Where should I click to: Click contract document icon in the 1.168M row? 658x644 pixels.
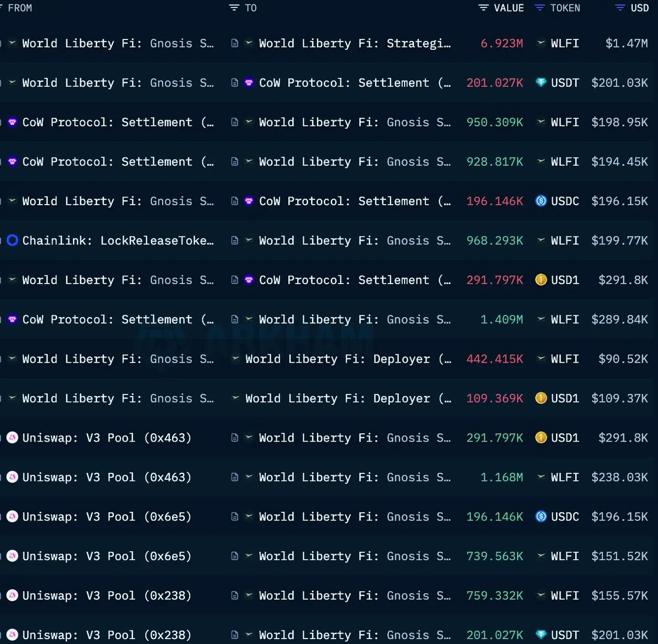[235, 477]
